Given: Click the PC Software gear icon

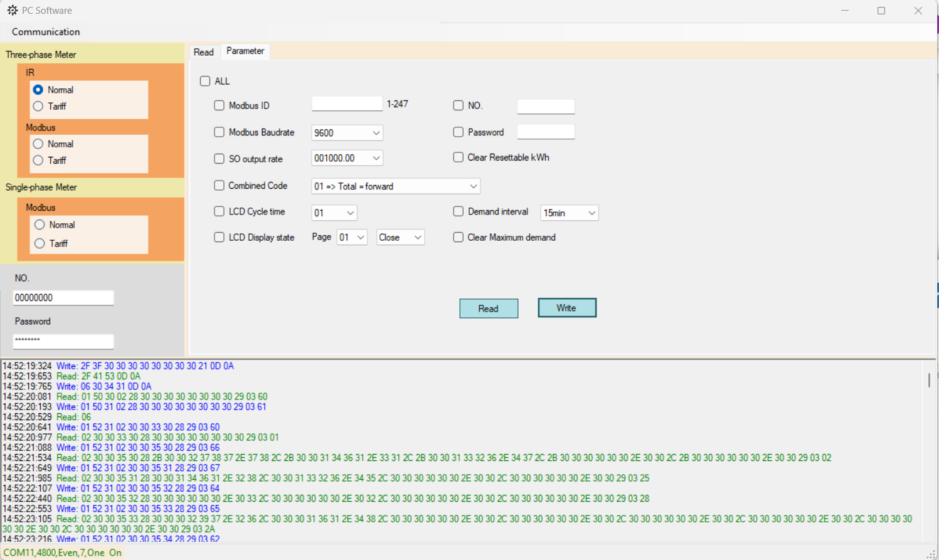Looking at the screenshot, I should pyautogui.click(x=12, y=11).
